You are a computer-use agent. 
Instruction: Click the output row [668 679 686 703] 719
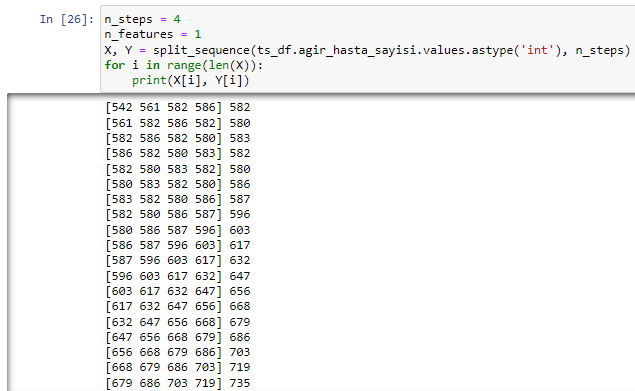pos(178,367)
